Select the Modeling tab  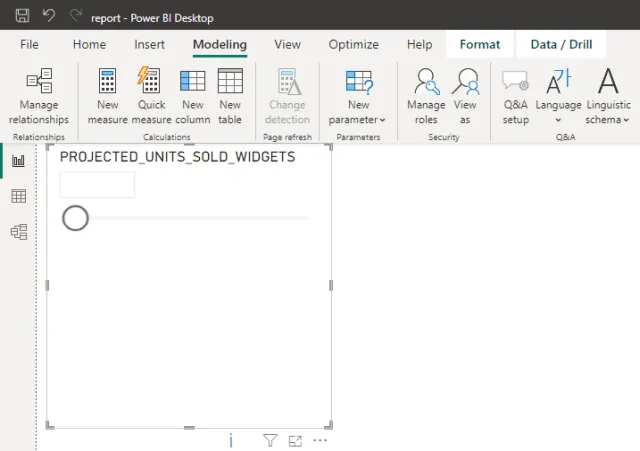(220, 44)
